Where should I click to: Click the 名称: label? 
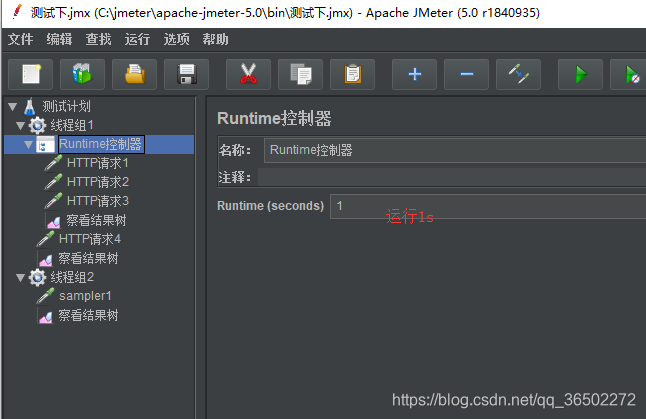234,150
